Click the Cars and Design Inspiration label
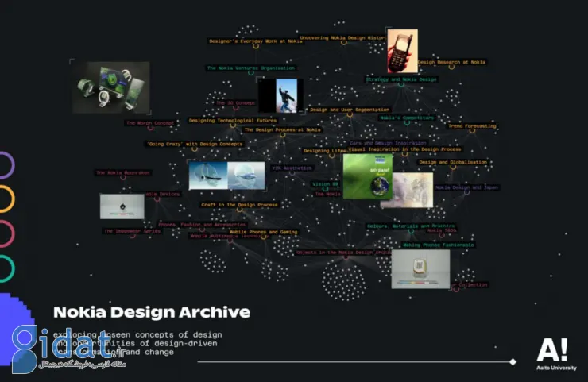This screenshot has height=382, width=588. tap(388, 143)
